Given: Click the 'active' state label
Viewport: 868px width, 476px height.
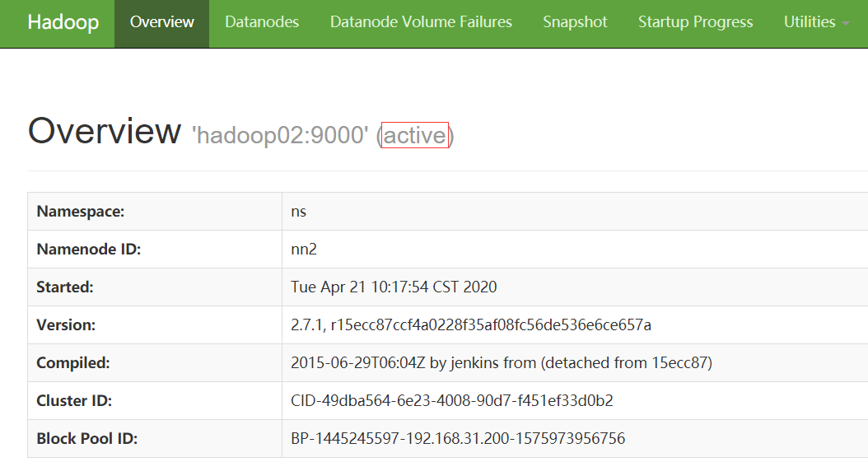Looking at the screenshot, I should tap(415, 135).
